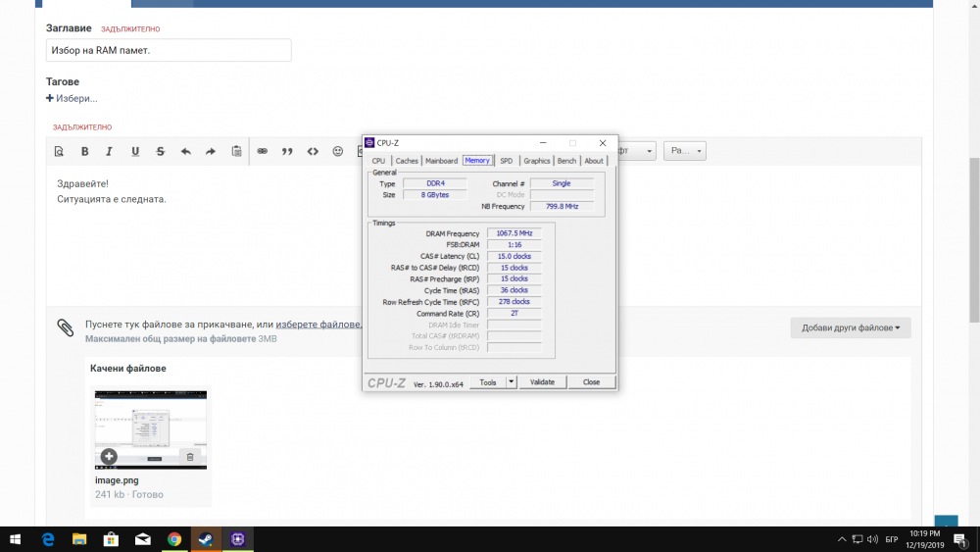
Task: Switch to Caches tab in CPU-Z
Action: pos(407,161)
